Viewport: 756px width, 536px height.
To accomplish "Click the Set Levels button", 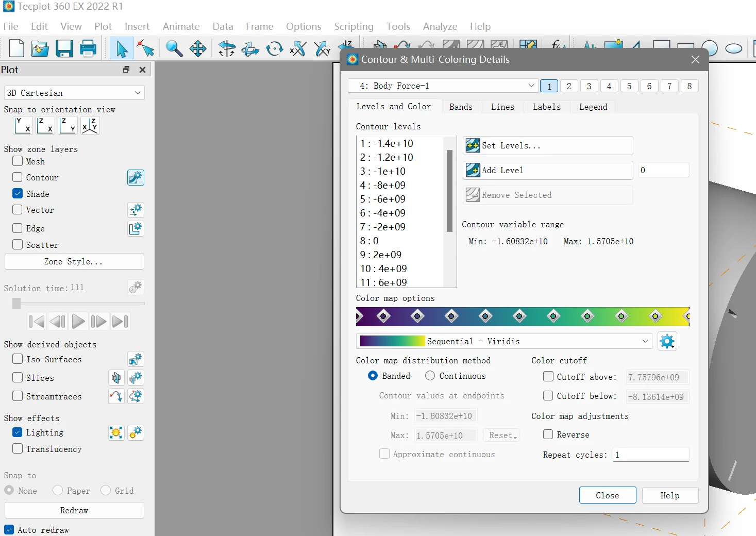I will [548, 146].
